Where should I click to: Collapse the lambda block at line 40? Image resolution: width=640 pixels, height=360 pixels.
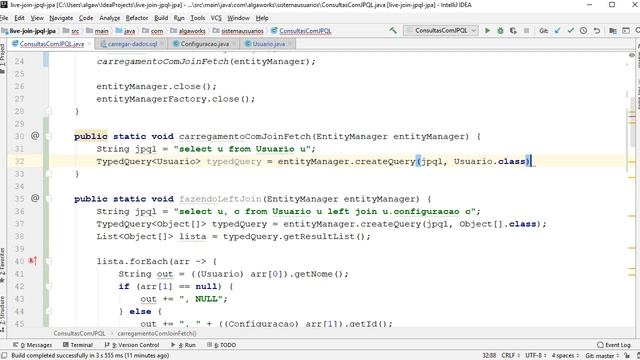(x=48, y=261)
